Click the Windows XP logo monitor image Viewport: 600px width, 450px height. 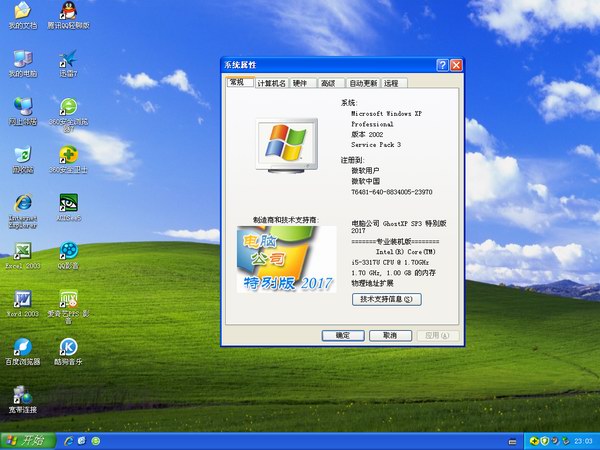[287, 145]
